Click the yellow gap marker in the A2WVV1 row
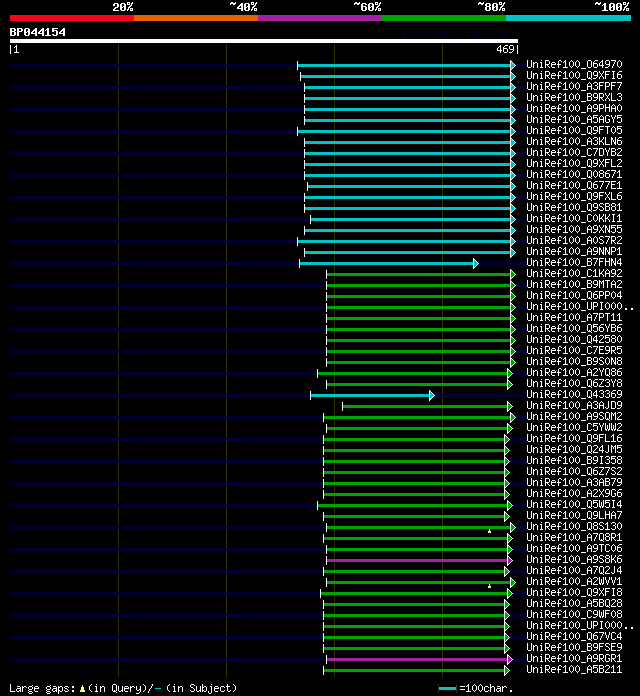 coord(490,586)
